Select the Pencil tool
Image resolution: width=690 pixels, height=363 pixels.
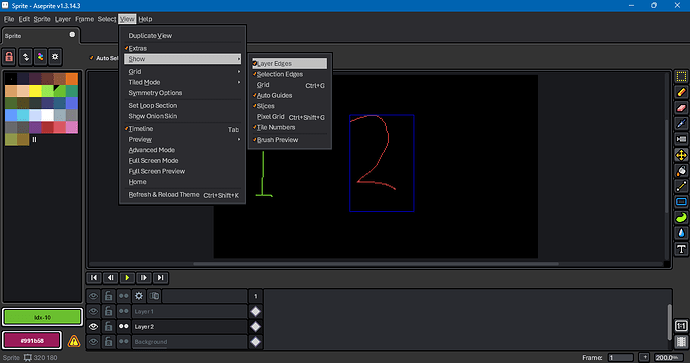click(x=681, y=92)
